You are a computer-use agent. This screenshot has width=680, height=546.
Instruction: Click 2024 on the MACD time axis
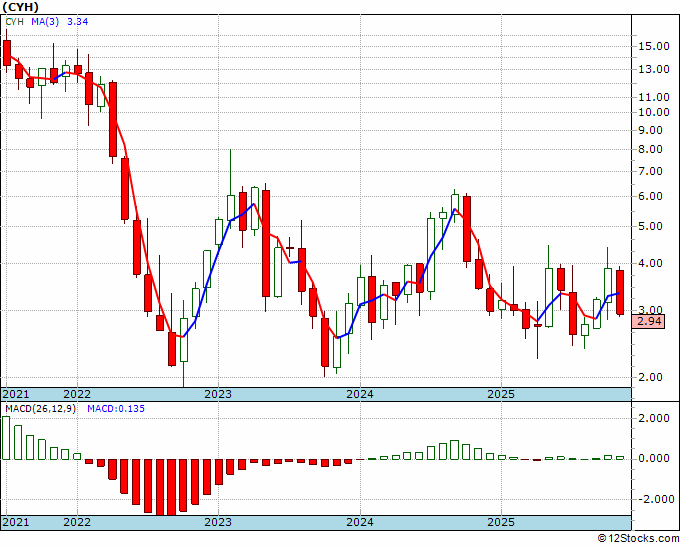click(360, 522)
